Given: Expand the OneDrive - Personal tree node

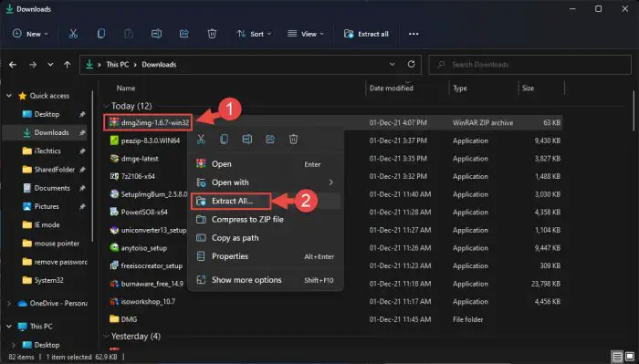Looking at the screenshot, I should [9, 303].
